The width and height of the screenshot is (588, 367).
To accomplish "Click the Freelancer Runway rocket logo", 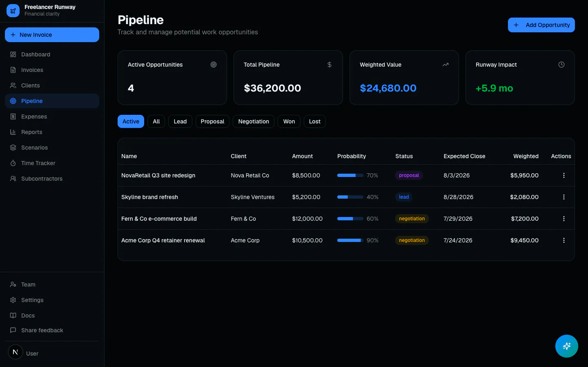I will click(13, 11).
